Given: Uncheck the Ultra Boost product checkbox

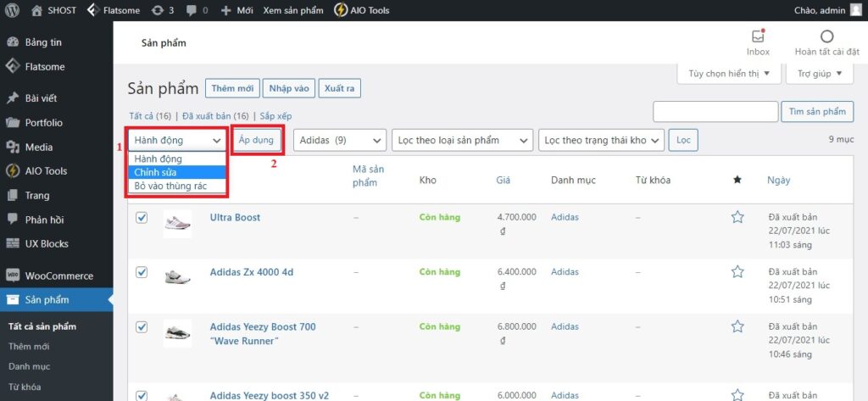Looking at the screenshot, I should click(142, 218).
